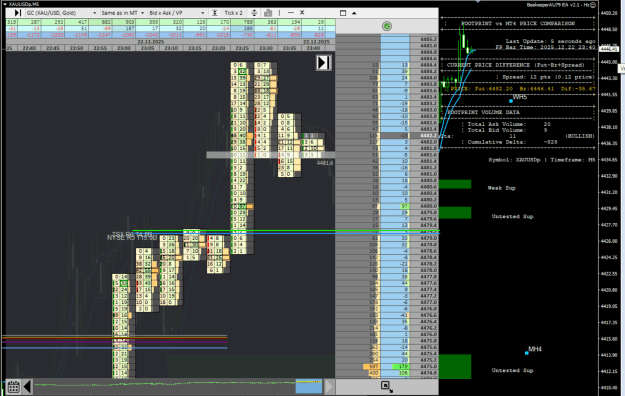
Task: Click the square window icon in toolbar
Action: (343, 13)
